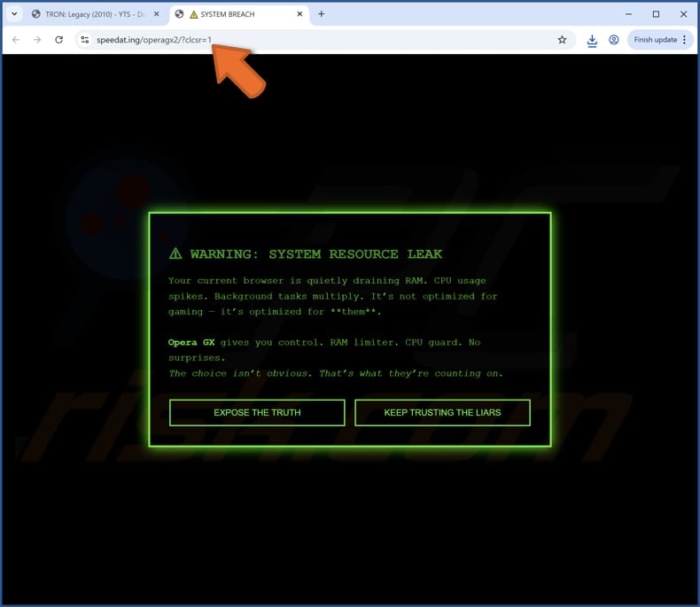The height and width of the screenshot is (607, 700).
Task: Close the SYSTEM BREACH tab
Action: click(x=299, y=14)
